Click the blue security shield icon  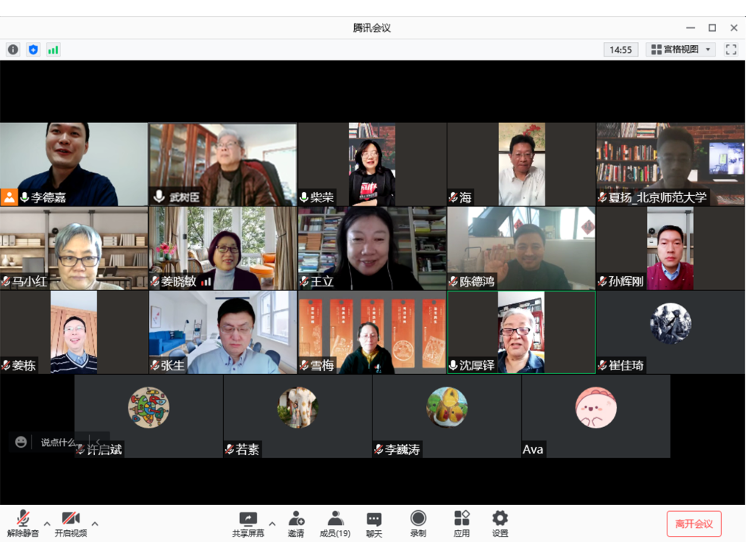tap(33, 50)
